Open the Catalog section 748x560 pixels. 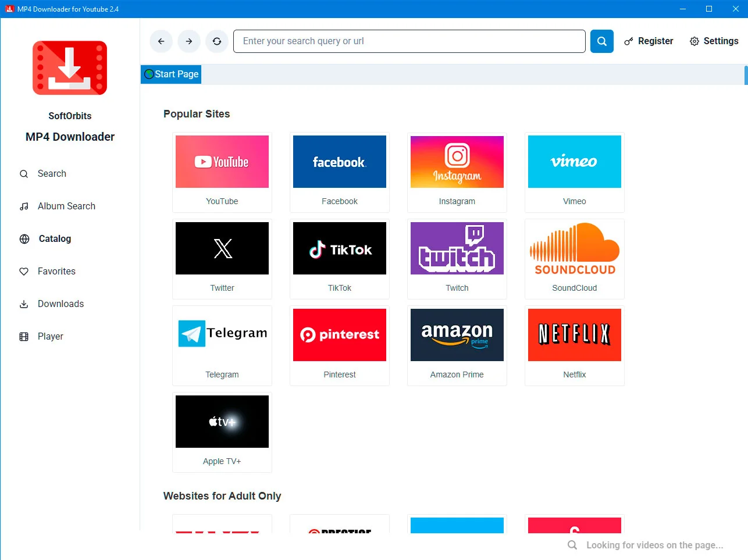(54, 238)
